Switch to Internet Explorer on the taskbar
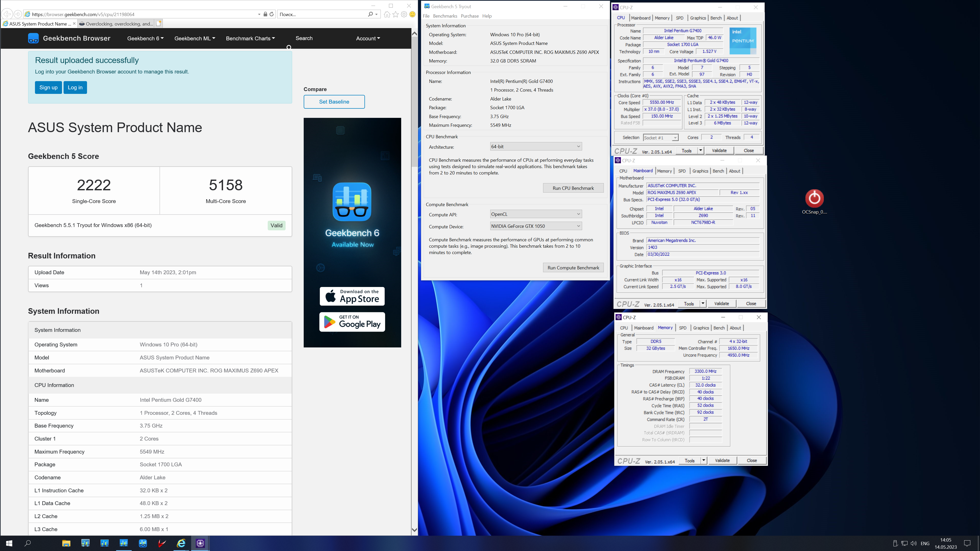The height and width of the screenshot is (551, 980). pyautogui.click(x=181, y=543)
